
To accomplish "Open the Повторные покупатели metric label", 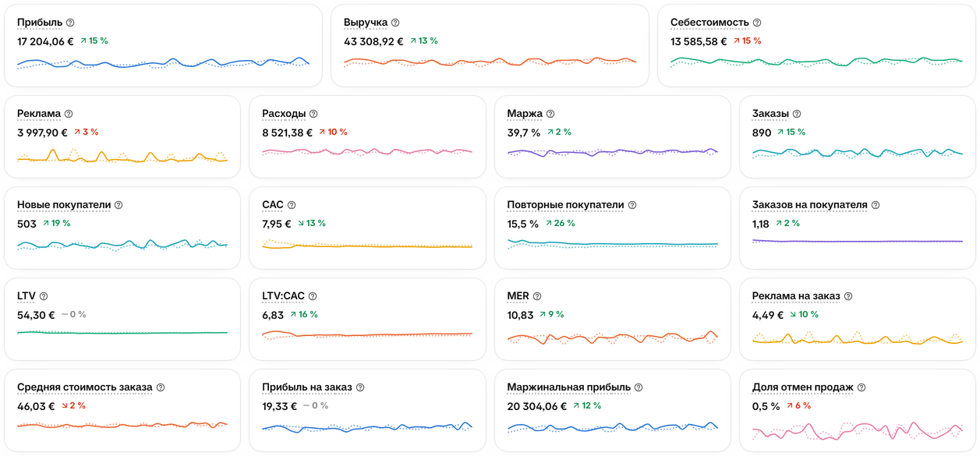I will (x=565, y=205).
